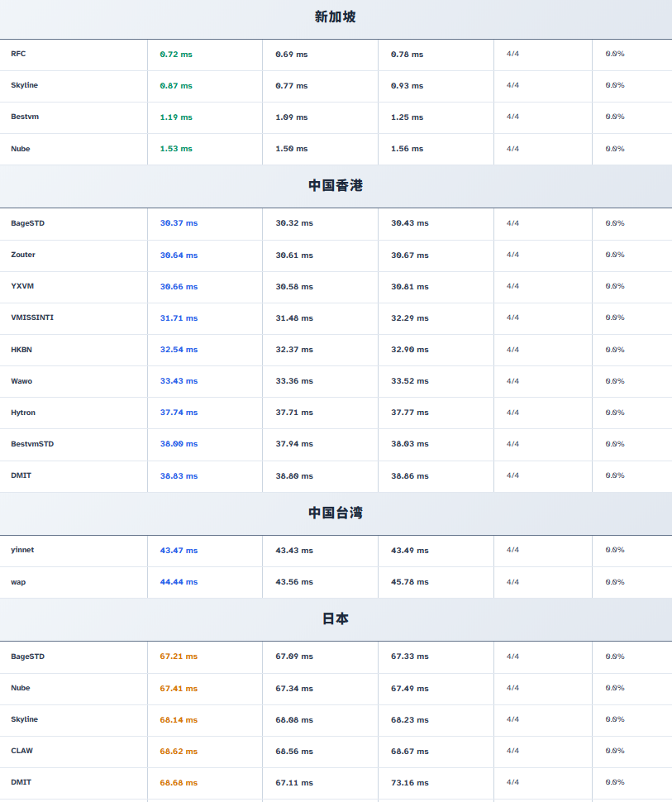
Task: Click the 73.16 ms maximum latency value
Action: pos(410,782)
